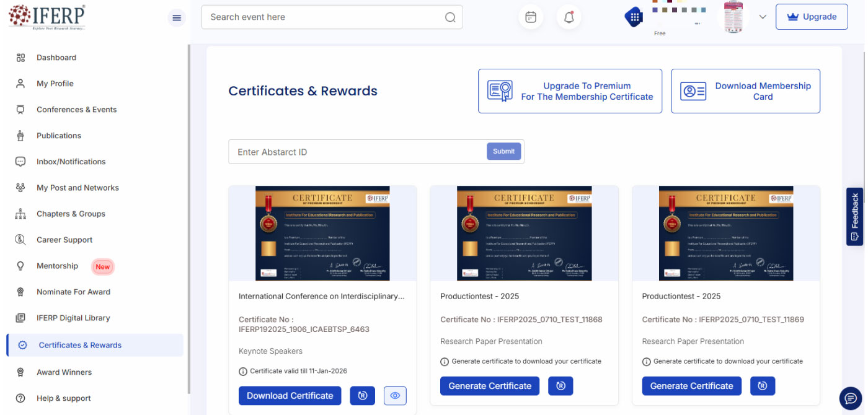The height and width of the screenshot is (415, 868).
Task: Click the Enter Abstract ID input field
Action: [341, 151]
